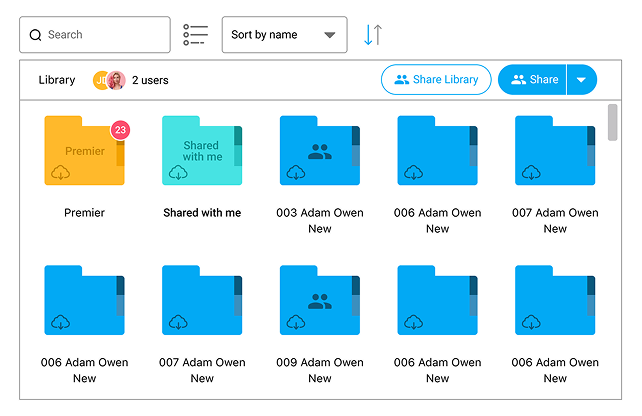Click the red 23 badge on Premier folder
The width and height of the screenshot is (642, 416).
[120, 130]
